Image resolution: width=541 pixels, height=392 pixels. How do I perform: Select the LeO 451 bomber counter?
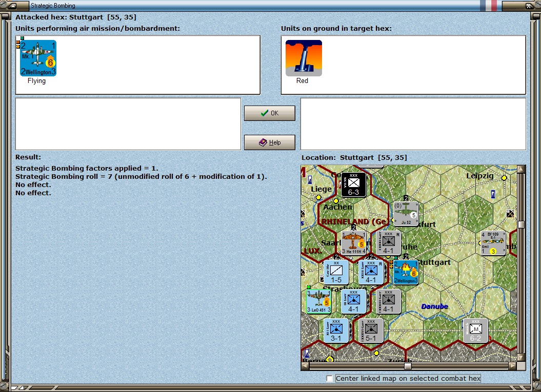click(x=319, y=301)
